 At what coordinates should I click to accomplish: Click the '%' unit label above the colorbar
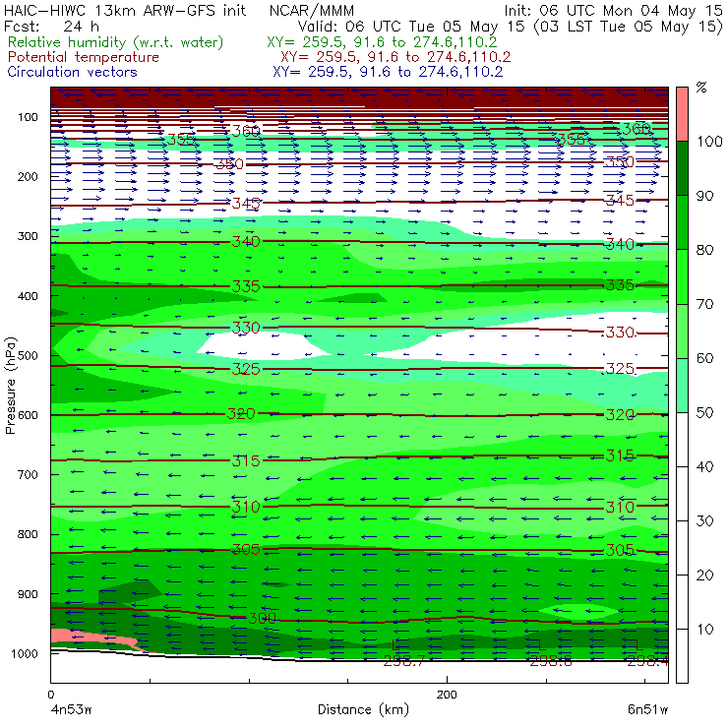click(x=701, y=88)
